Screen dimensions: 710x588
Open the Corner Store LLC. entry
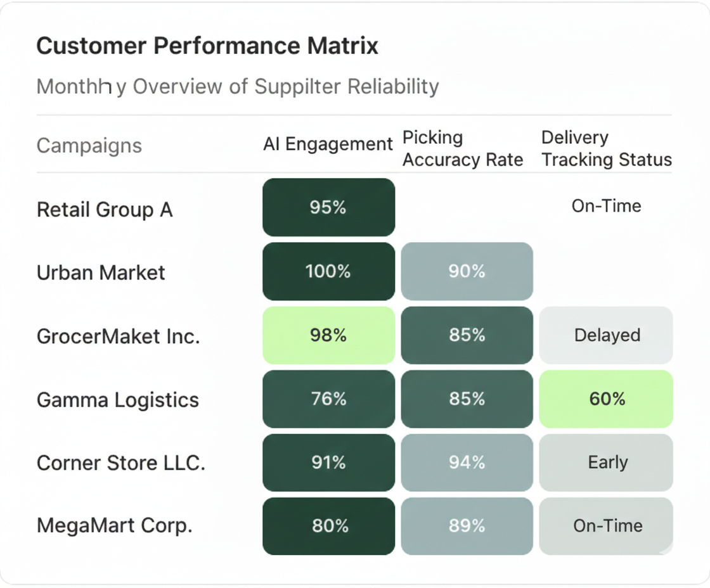[x=120, y=463]
